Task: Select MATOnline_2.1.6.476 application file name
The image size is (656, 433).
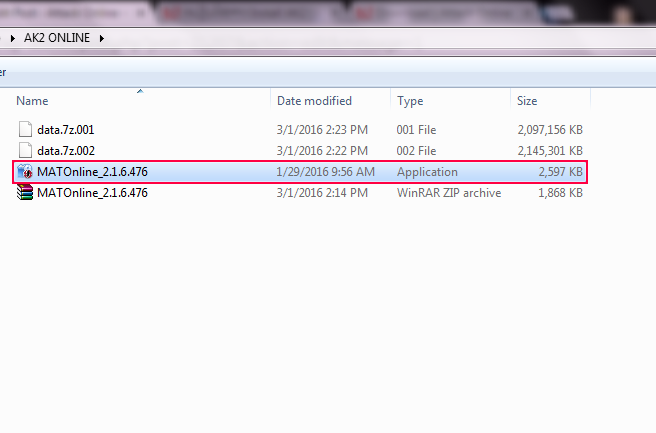Action: [92, 172]
